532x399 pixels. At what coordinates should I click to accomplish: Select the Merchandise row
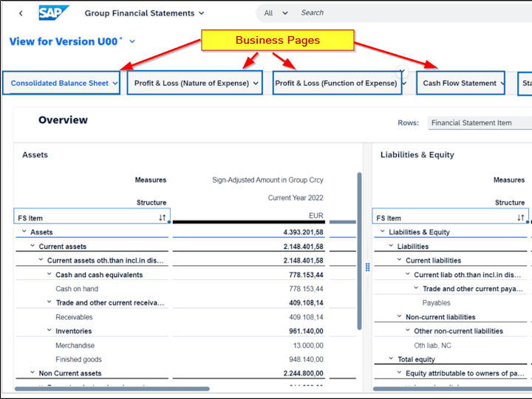75,345
